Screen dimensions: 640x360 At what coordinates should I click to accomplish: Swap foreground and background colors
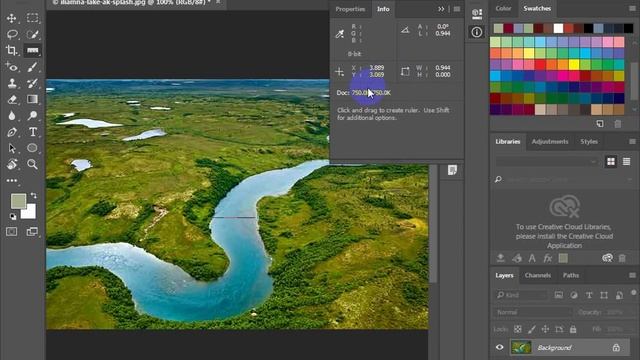pyautogui.click(x=34, y=196)
